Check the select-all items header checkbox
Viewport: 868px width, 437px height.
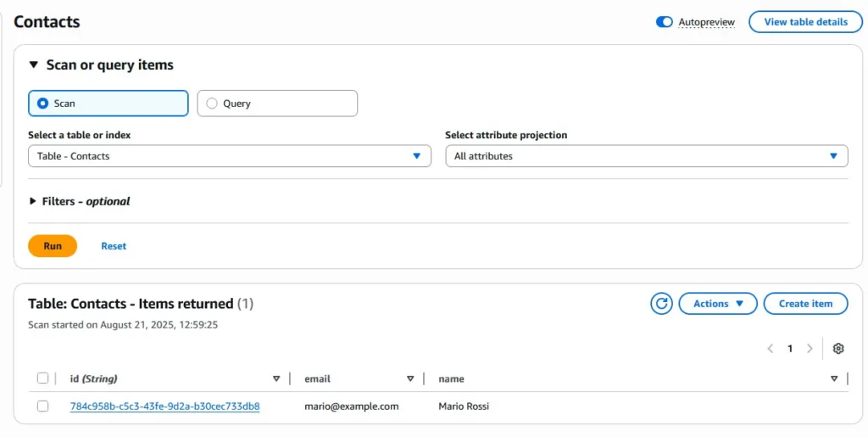(43, 378)
